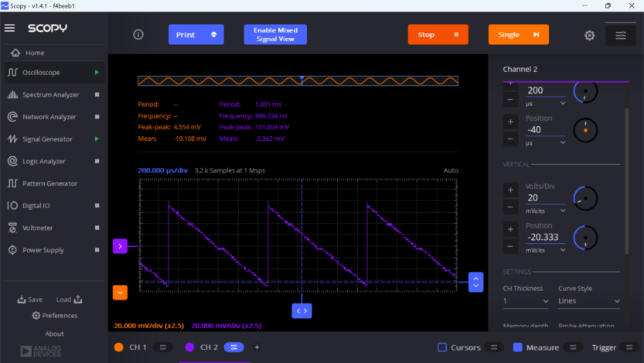
Task: Decrease vertical Position with minus stepper
Action: [510, 246]
